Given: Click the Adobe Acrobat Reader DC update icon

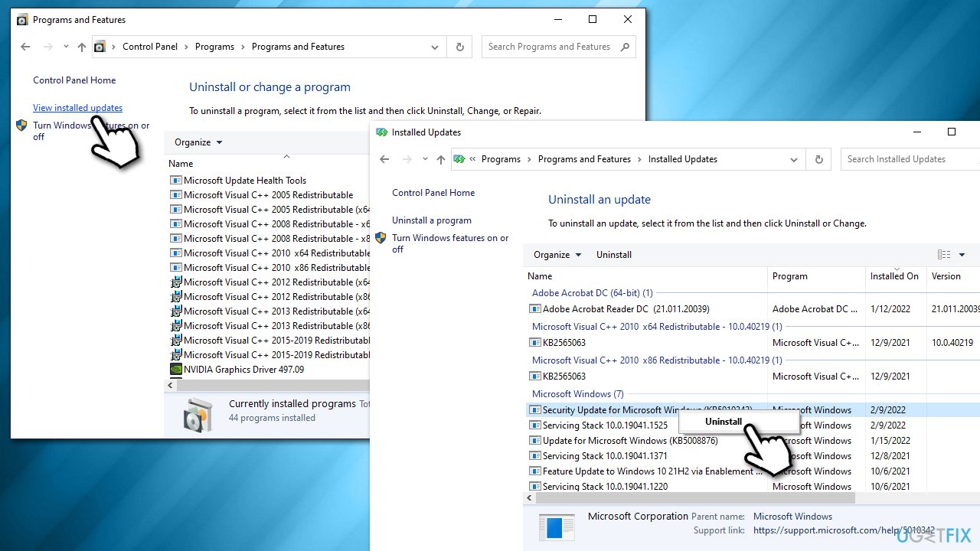Looking at the screenshot, I should pyautogui.click(x=535, y=309).
